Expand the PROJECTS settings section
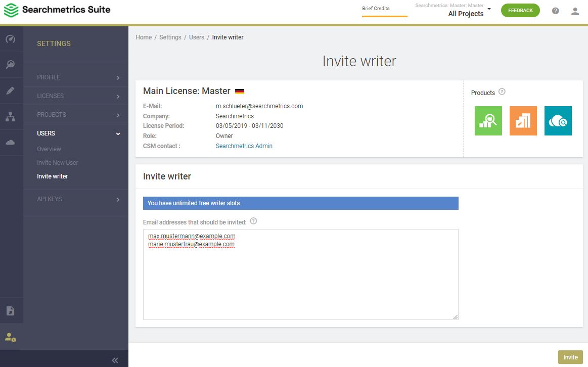The width and height of the screenshot is (588, 367). [x=76, y=115]
